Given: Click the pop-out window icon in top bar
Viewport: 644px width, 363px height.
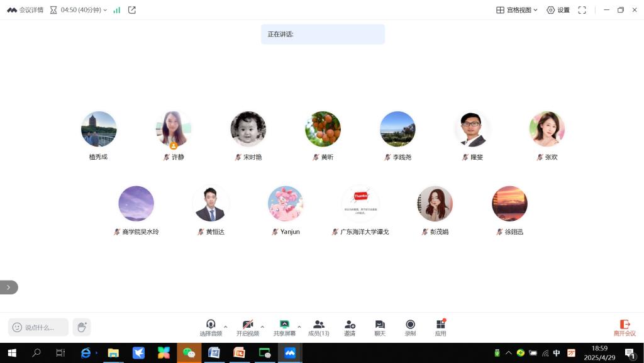Looking at the screenshot, I should click(131, 9).
